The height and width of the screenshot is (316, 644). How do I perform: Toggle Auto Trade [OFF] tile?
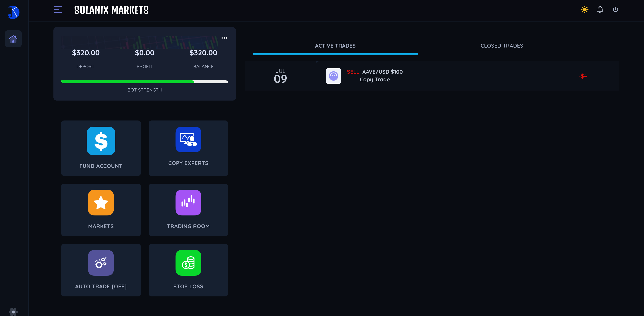tap(101, 270)
